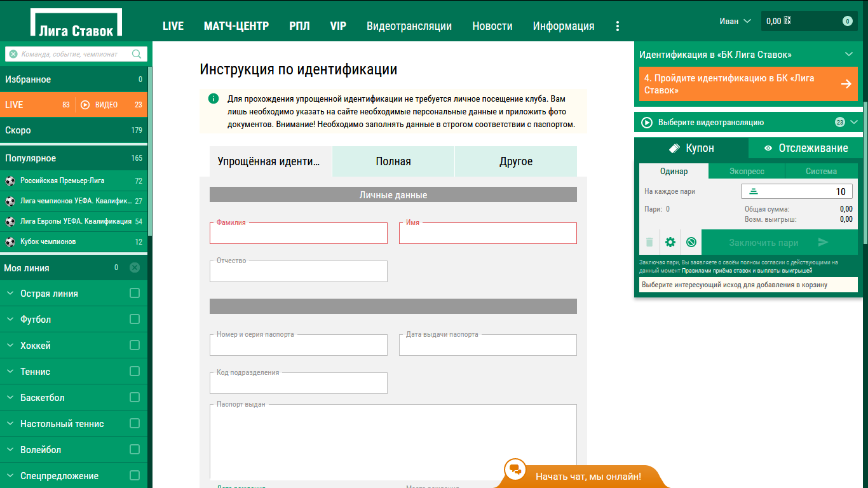Open the three-dot more menu

pyautogui.click(x=617, y=26)
